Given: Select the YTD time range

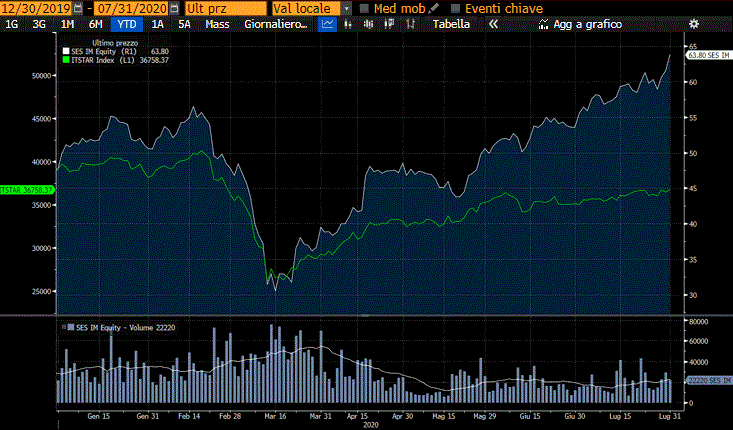Looking at the screenshot, I should click(x=127, y=24).
